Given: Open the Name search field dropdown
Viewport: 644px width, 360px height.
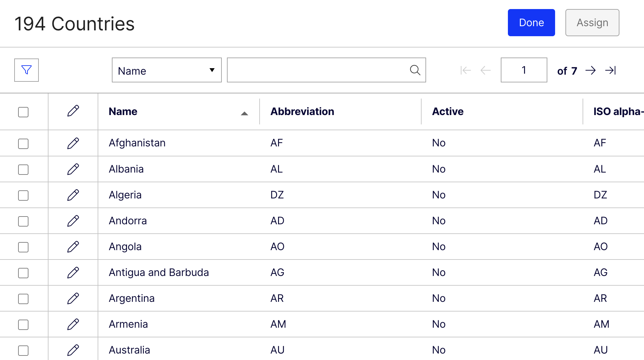Looking at the screenshot, I should (166, 70).
